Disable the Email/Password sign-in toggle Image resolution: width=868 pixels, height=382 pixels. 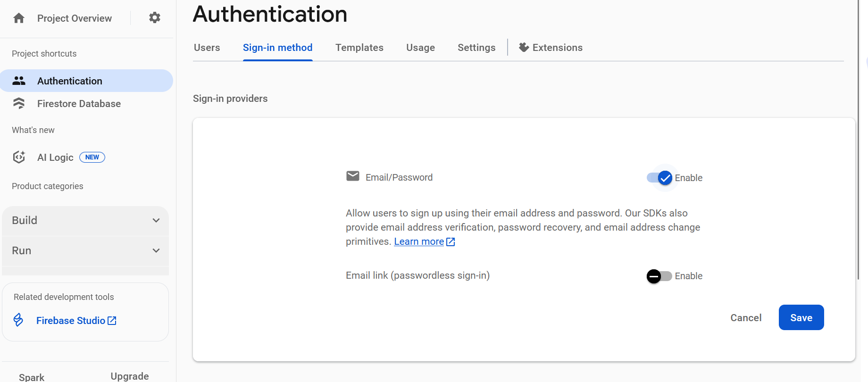659,178
